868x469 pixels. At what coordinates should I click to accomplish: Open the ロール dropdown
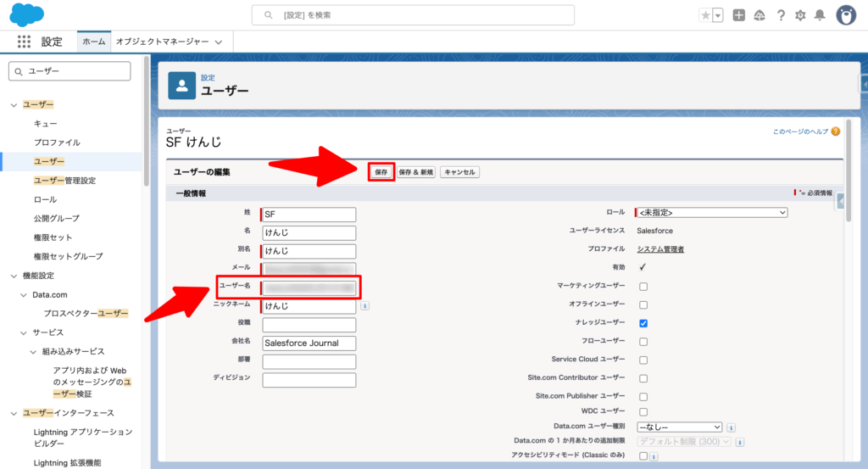(712, 212)
